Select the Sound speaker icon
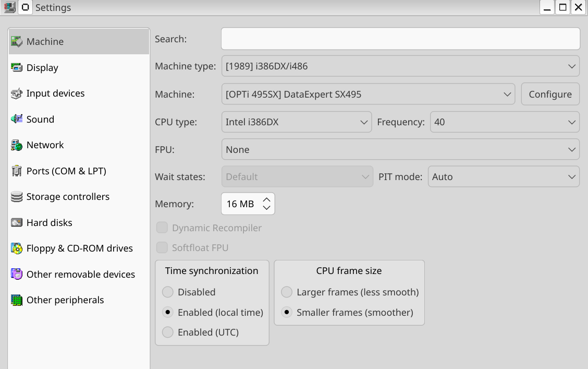This screenshot has width=588, height=369. point(17,120)
